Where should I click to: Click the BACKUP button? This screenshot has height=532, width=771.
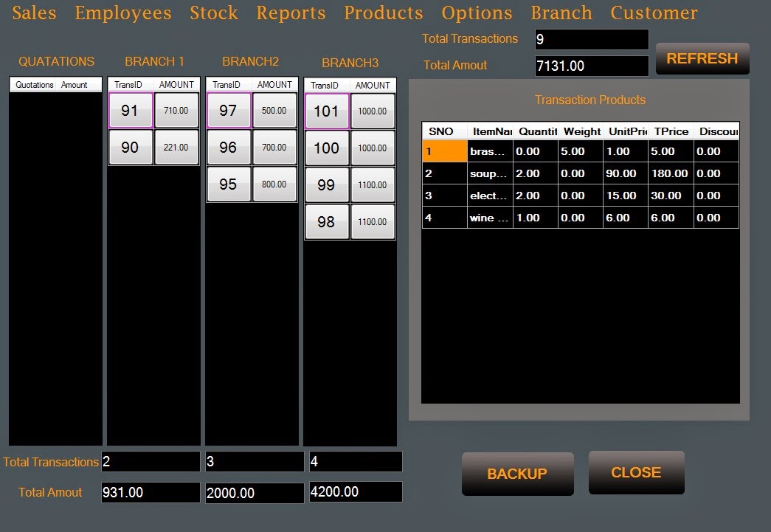pos(517,474)
